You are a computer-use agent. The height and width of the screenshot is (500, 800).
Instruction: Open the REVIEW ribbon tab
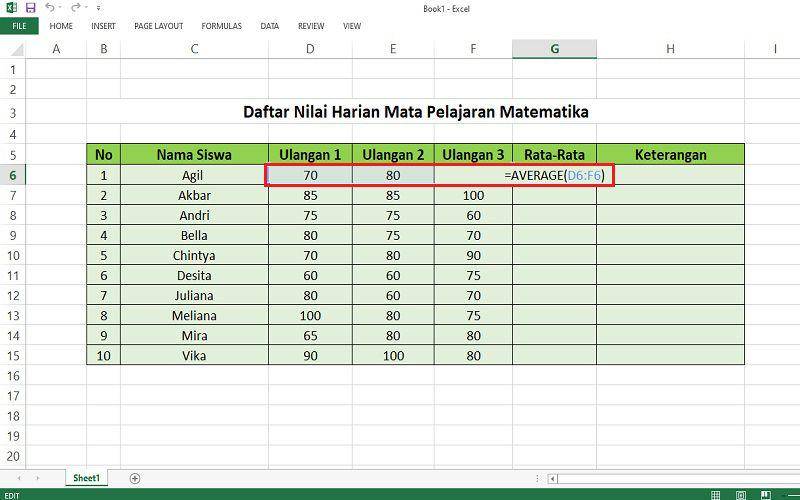tap(311, 26)
